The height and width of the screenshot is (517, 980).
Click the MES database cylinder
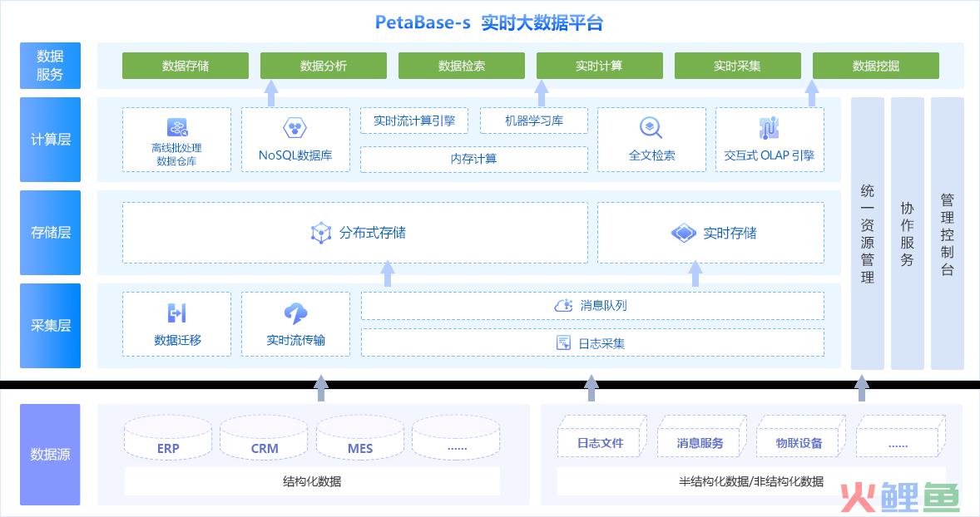pos(360,438)
